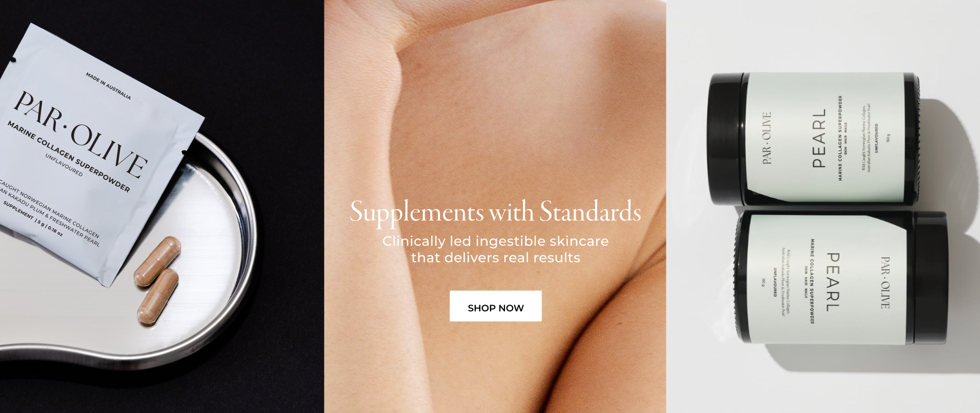Click the PAR·OLIVE logo on lower jar
Viewport: 980px width, 413px height.
885,282
